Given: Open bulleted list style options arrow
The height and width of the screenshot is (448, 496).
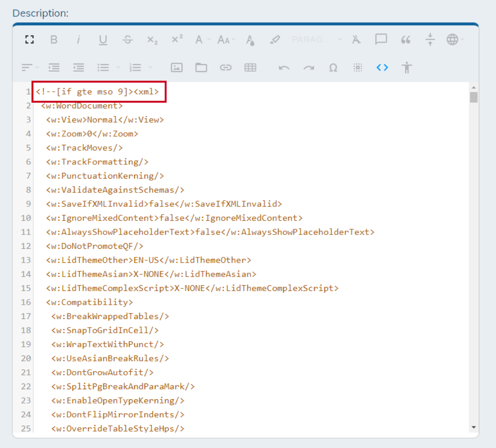Looking at the screenshot, I should [118, 67].
